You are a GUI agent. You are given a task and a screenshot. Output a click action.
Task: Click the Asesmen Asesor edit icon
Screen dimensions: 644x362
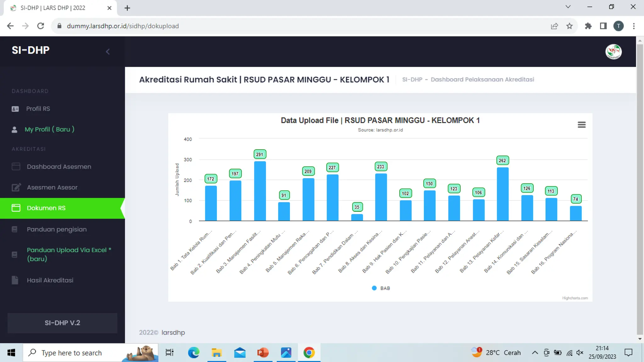pyautogui.click(x=16, y=187)
